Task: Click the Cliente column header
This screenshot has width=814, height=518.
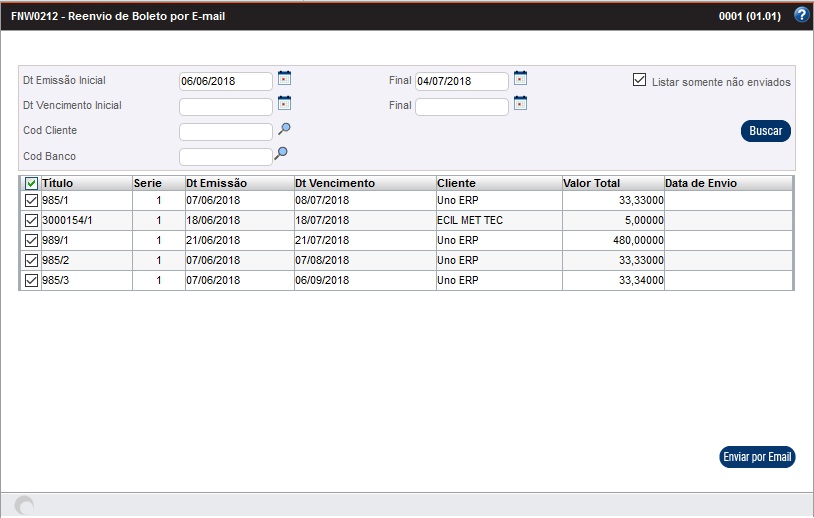Action: point(456,184)
